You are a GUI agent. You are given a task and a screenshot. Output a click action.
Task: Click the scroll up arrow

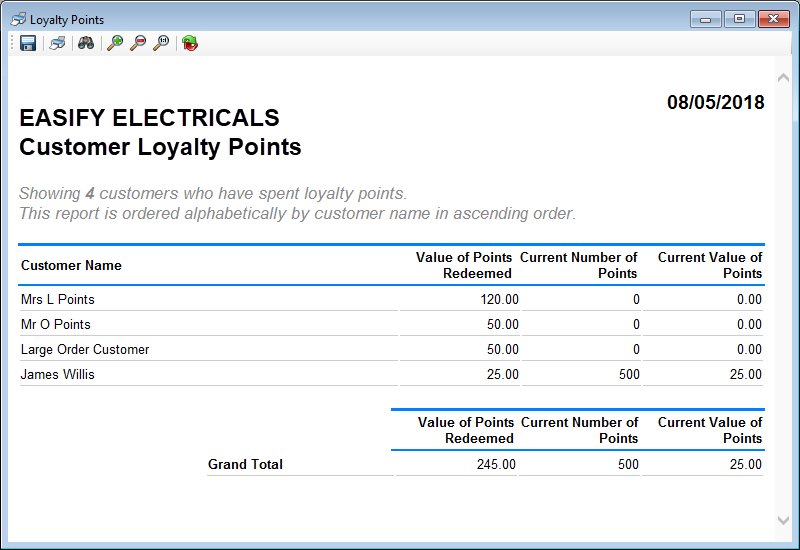(783, 77)
